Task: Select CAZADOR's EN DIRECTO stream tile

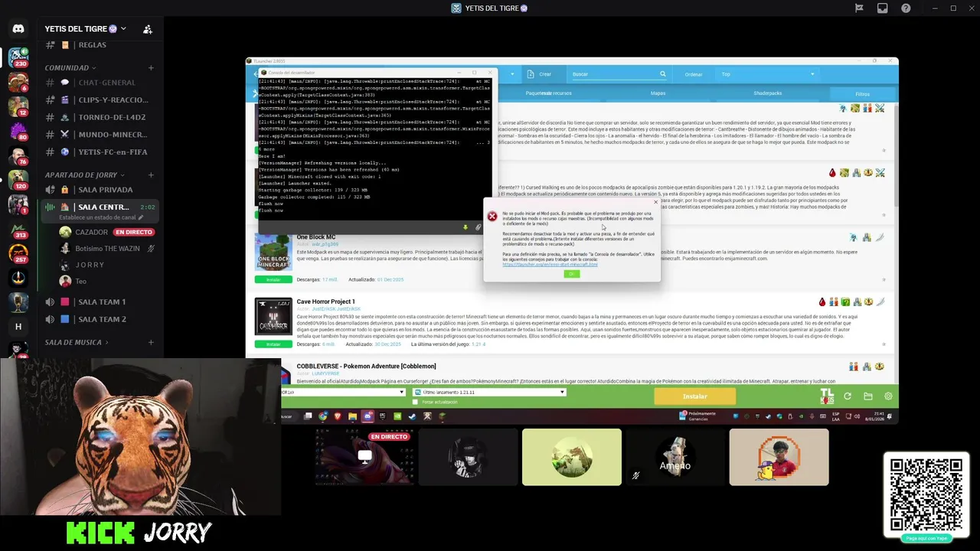Action: tap(364, 457)
